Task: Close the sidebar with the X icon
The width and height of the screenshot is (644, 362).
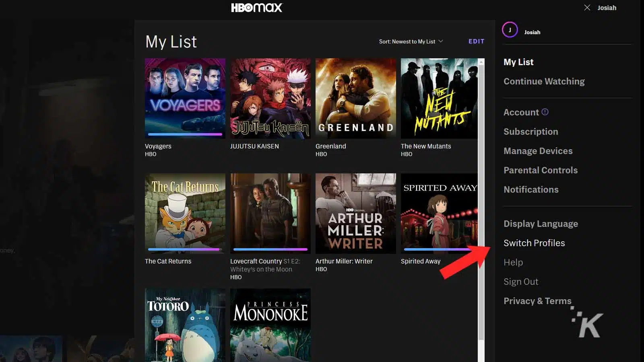Action: pos(587,7)
